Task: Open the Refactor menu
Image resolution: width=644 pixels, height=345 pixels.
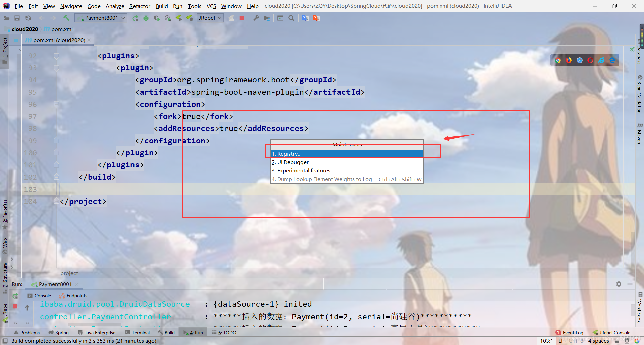Action: click(140, 6)
